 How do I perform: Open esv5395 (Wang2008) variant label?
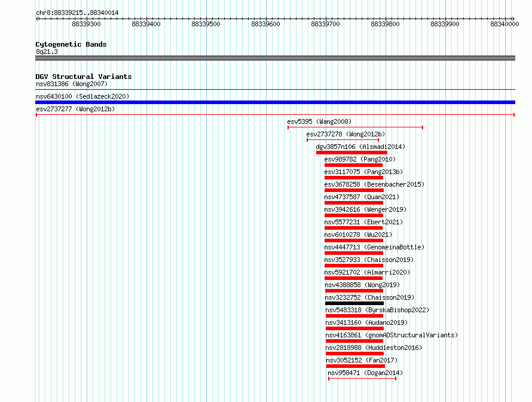pyautogui.click(x=319, y=121)
